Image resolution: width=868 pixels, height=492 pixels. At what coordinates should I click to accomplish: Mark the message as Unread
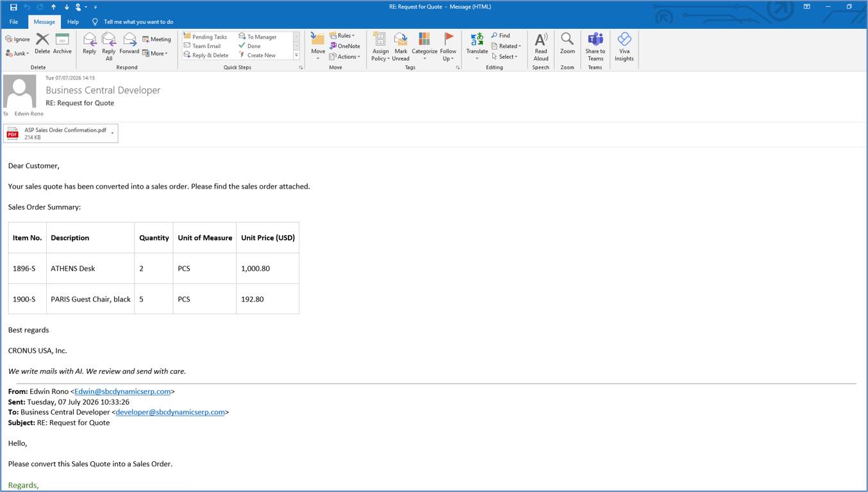point(401,46)
